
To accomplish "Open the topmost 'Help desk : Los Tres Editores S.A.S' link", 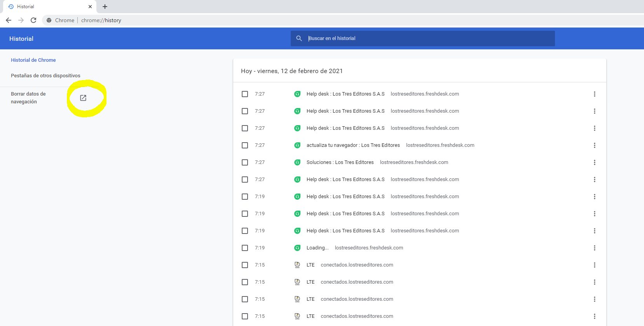I will 346,94.
